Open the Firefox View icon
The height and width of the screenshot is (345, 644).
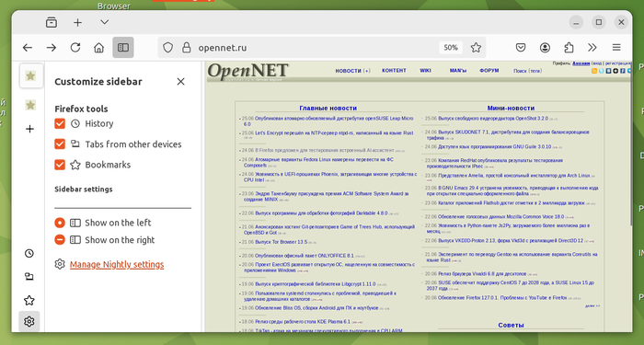[52, 23]
